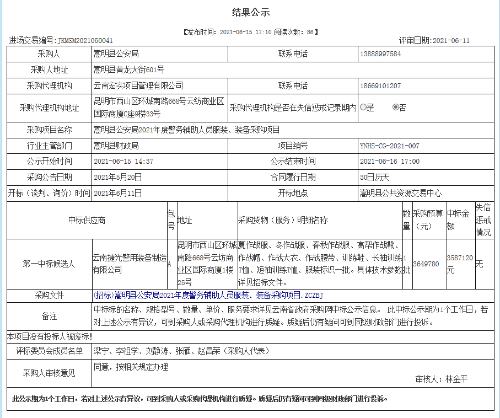Click the 审核人 signature line
The image size is (500, 418).
[x=441, y=379]
